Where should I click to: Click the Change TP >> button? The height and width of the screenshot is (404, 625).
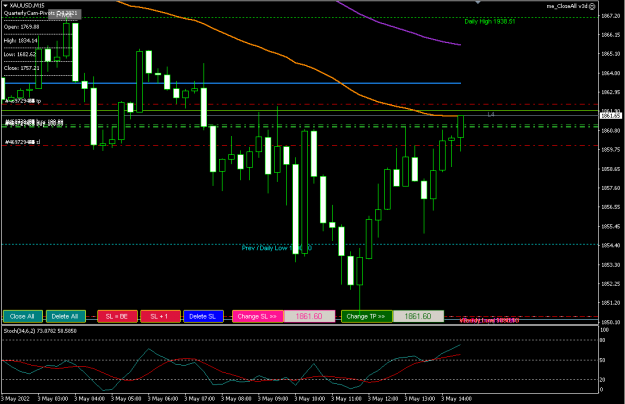pos(367,316)
